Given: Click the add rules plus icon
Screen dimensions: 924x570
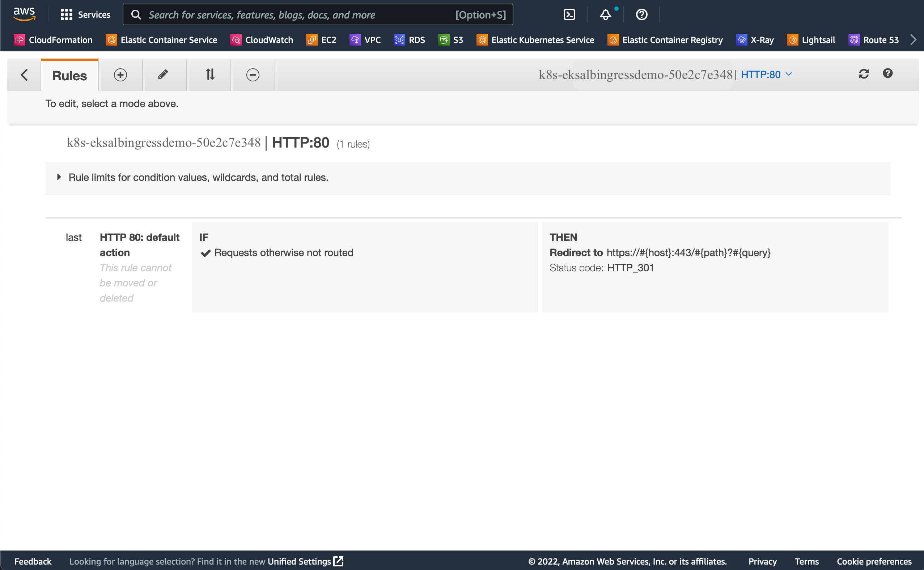Looking at the screenshot, I should pyautogui.click(x=120, y=75).
